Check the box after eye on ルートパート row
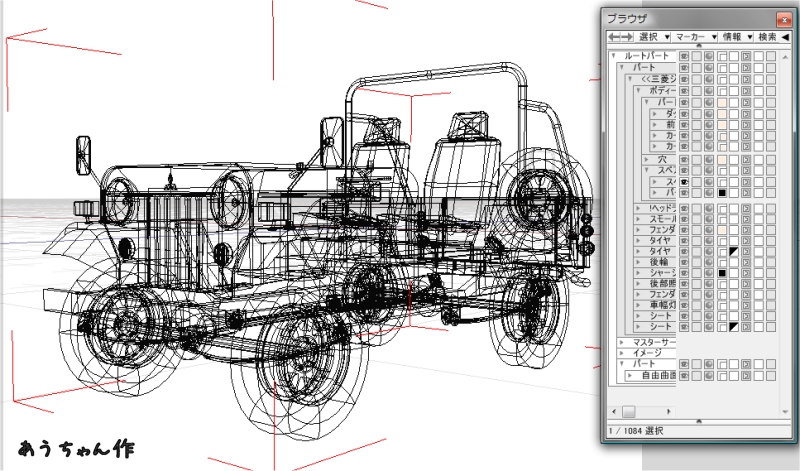Screen dimensions: 800x471 (x=696, y=56)
